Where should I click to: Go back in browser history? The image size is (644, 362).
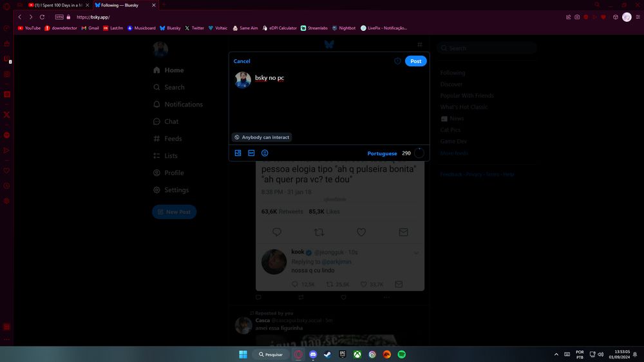(x=20, y=17)
